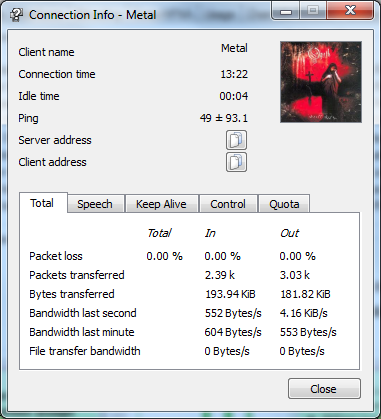381x419 pixels.
Task: Copy the server address to clipboard
Action: (x=236, y=140)
